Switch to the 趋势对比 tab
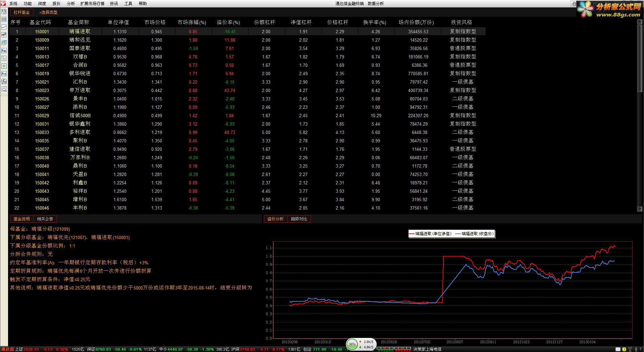 tap(299, 219)
